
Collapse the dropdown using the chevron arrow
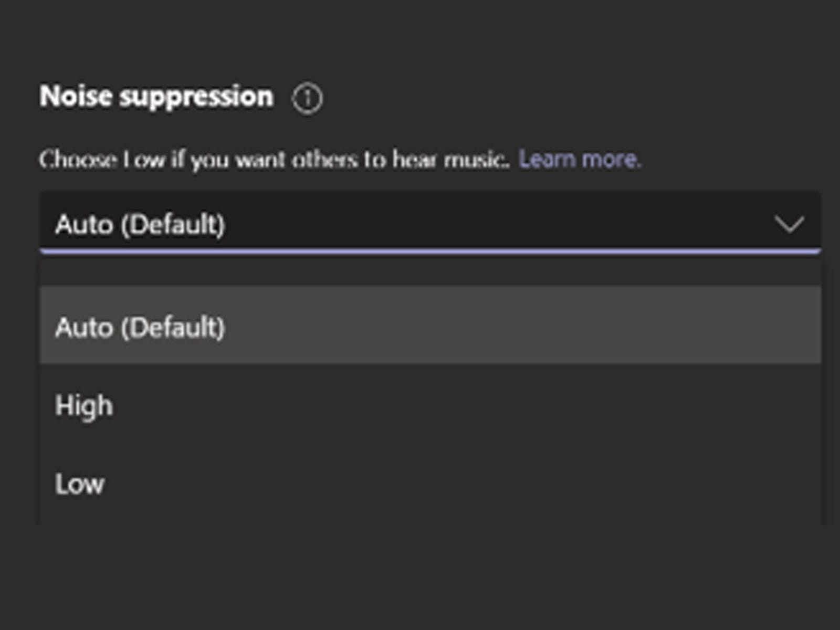pos(789,224)
